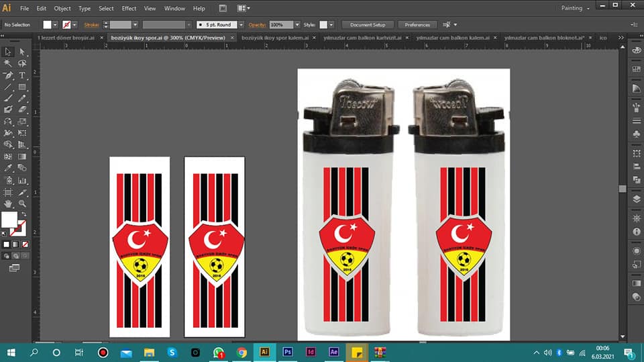This screenshot has width=644, height=362.
Task: Open the Object menu
Action: (x=62, y=8)
